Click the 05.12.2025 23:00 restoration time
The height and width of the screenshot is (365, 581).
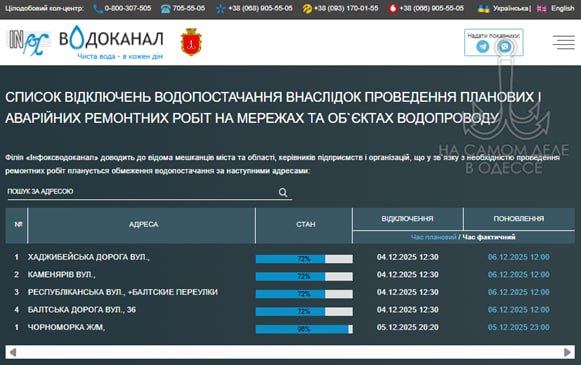tap(518, 327)
